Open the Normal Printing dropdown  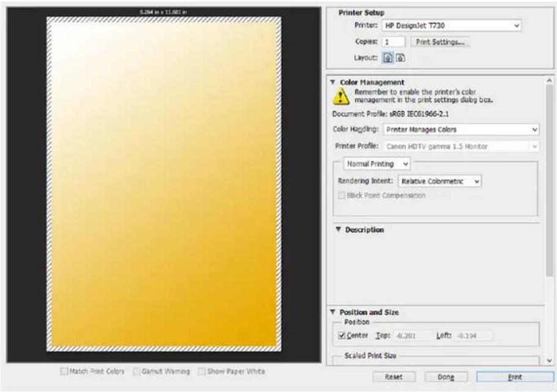(x=377, y=164)
